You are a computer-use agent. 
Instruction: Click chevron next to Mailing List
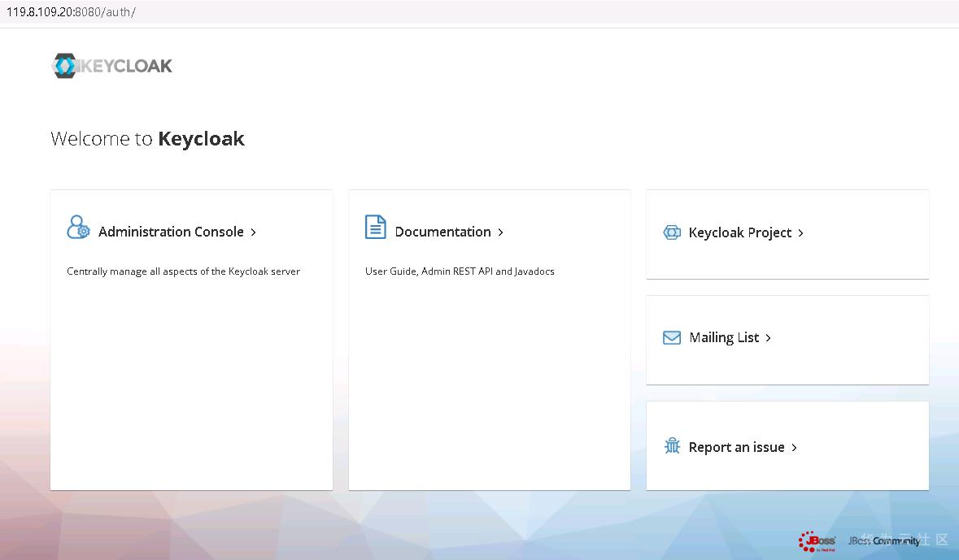point(768,338)
